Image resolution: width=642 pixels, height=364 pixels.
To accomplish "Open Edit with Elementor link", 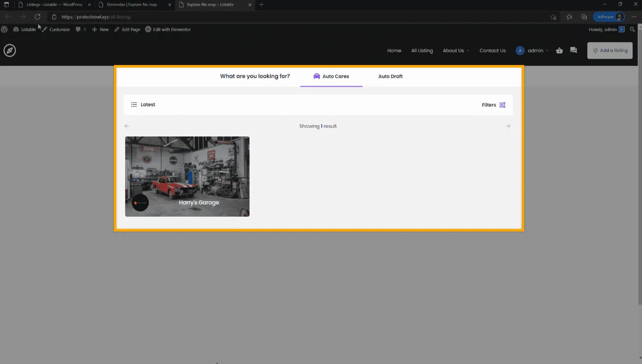I will [x=168, y=30].
